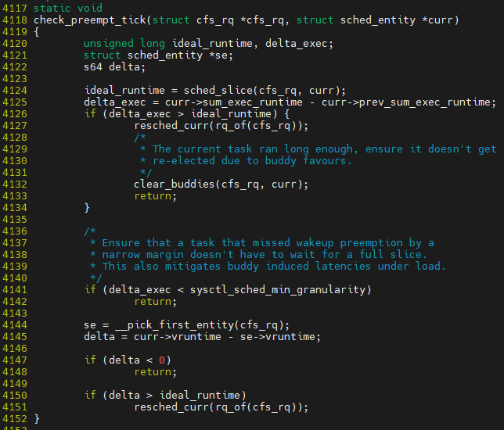Click the '*curr' parameter on line 4118
The height and width of the screenshot is (430, 504).
click(x=437, y=20)
